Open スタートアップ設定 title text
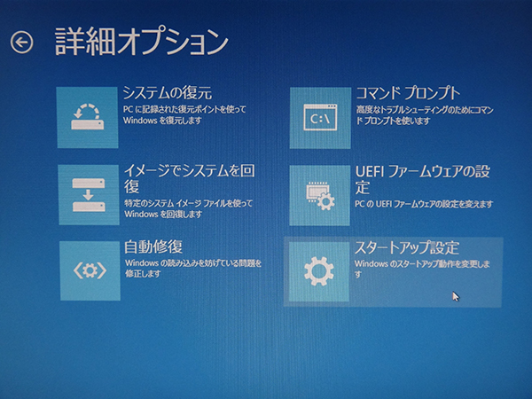Image resolution: width=532 pixels, height=399 pixels. 406,248
